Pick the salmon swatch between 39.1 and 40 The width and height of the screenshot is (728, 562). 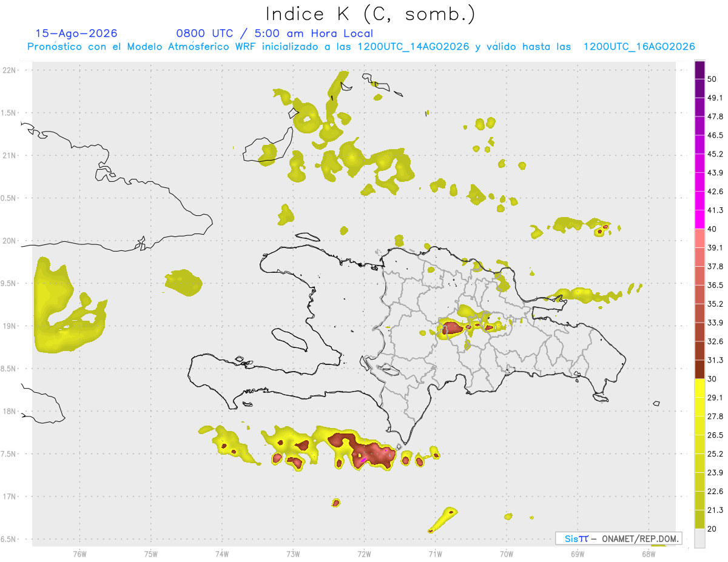700,238
